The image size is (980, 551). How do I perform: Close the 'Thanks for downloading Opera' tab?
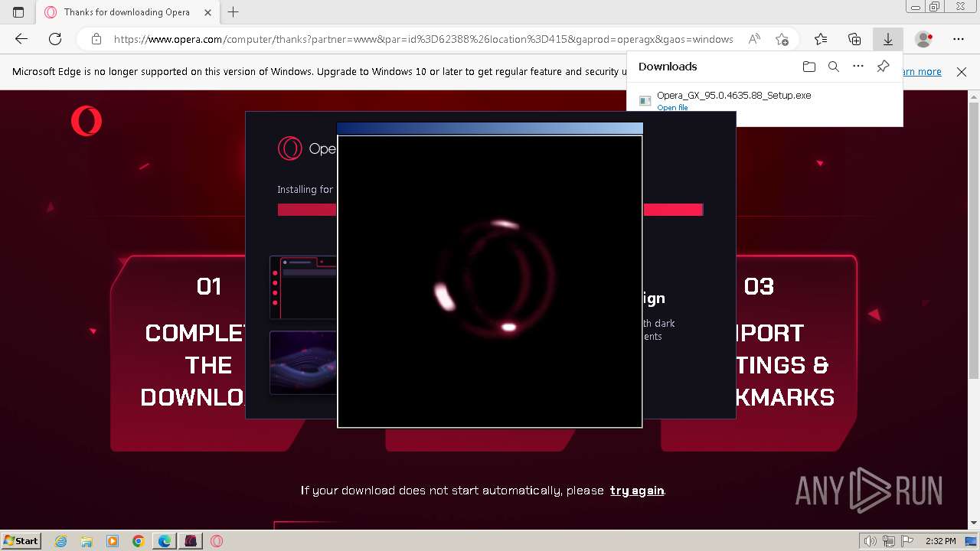click(x=208, y=12)
